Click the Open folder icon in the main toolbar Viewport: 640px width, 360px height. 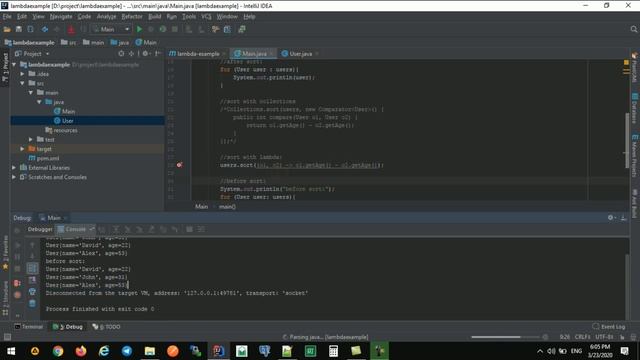7,29
